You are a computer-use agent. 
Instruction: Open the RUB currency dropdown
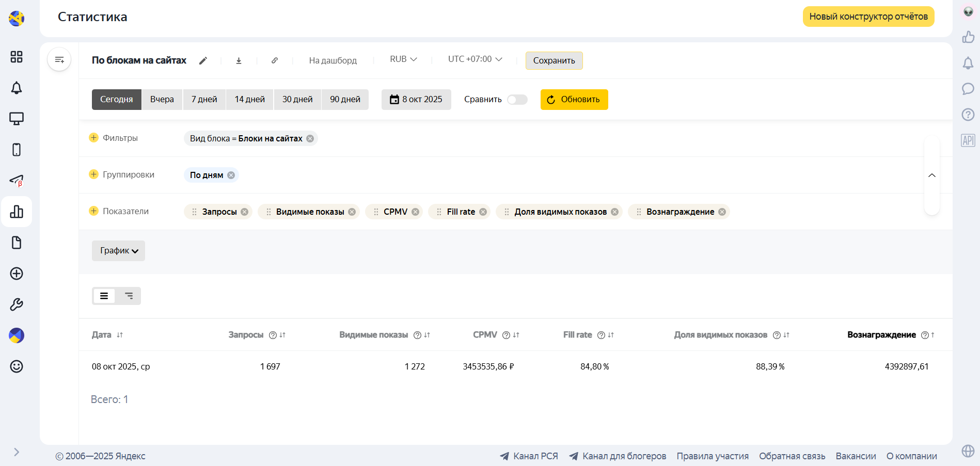[403, 59]
